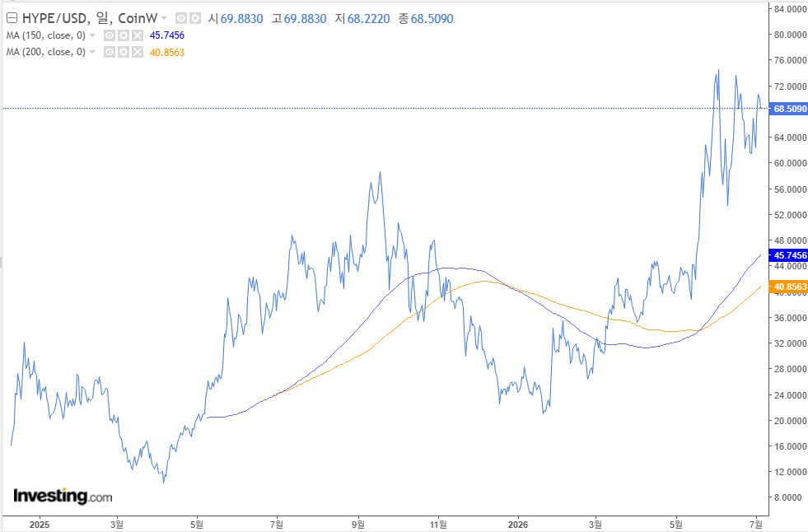The width and height of the screenshot is (808, 532).
Task: Click the 84.0000 price axis label
Action: coord(791,9)
